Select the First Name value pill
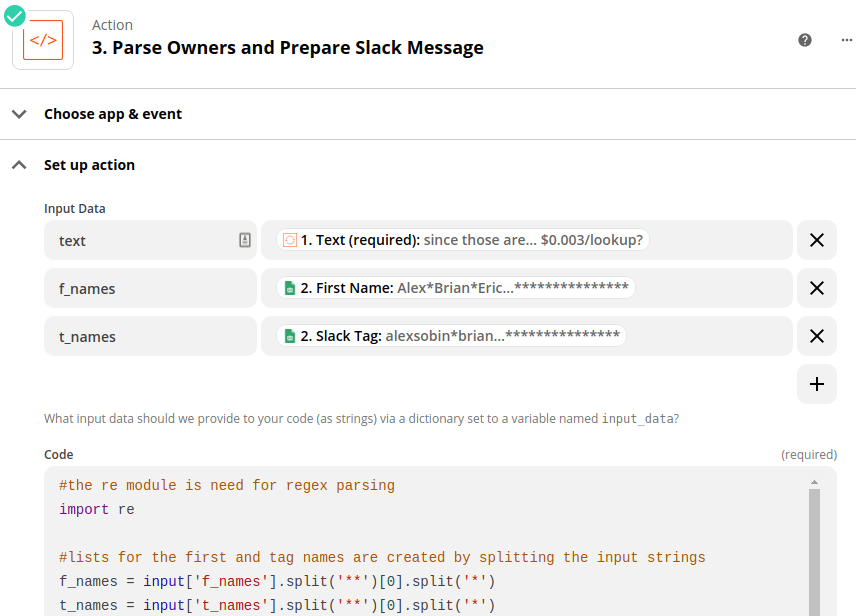The image size is (856, 616). [456, 288]
